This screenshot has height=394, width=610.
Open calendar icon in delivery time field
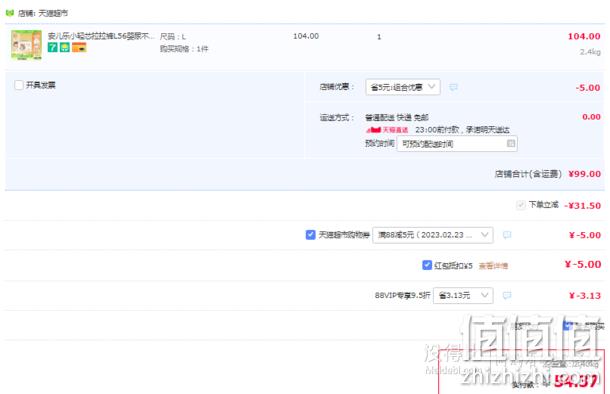coord(511,144)
